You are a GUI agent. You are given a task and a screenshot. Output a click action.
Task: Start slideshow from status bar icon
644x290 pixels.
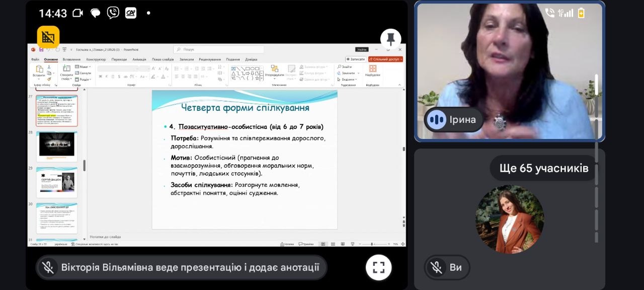[352, 244]
